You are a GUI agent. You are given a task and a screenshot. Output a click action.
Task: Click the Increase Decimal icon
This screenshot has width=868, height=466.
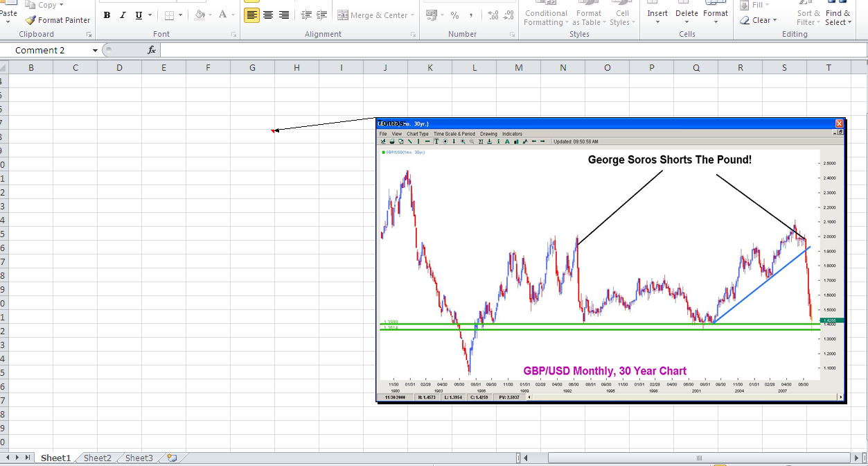pyautogui.click(x=493, y=15)
